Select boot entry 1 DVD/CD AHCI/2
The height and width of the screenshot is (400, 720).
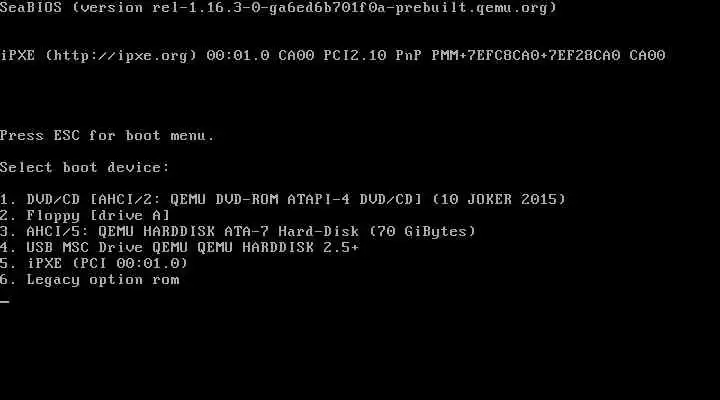point(283,199)
